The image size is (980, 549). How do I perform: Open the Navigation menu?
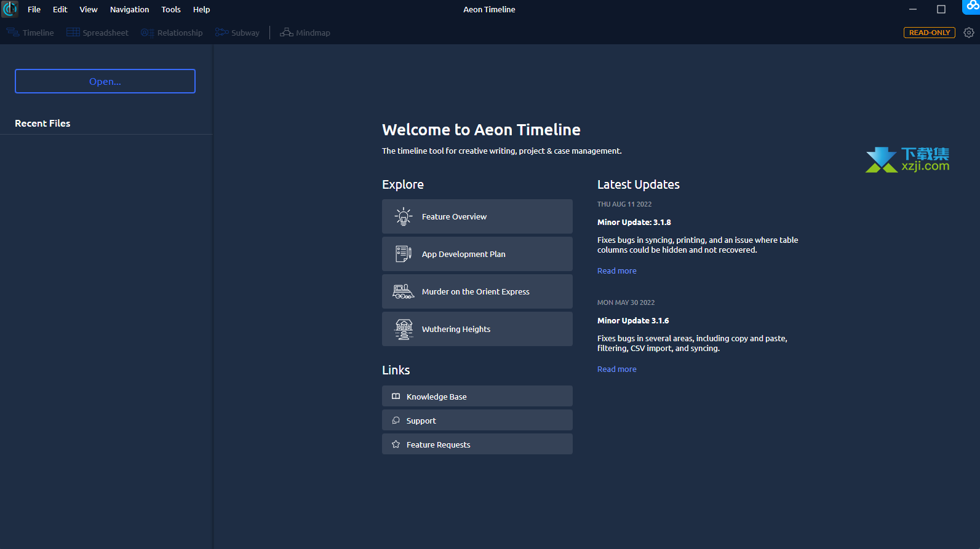click(x=129, y=9)
